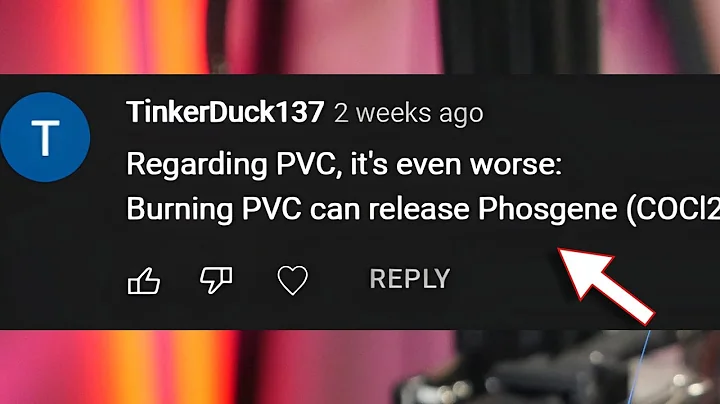Click the white arrow graphic pointing at Phosgene
Screen dimensions: 720x404
606,286
